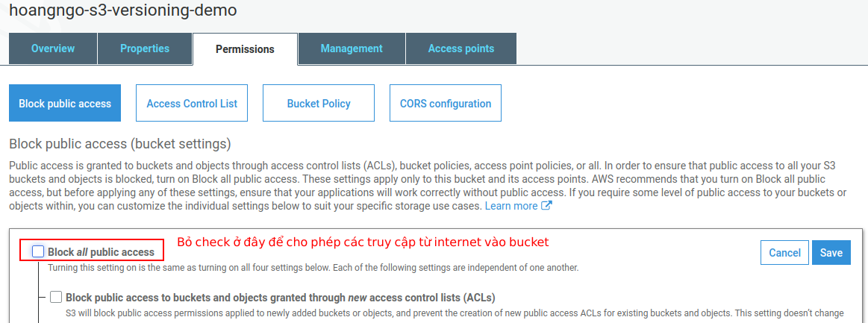The height and width of the screenshot is (323, 868).
Task: Click the hoangngo-s3-versioning-demo bucket title
Action: pos(123,11)
